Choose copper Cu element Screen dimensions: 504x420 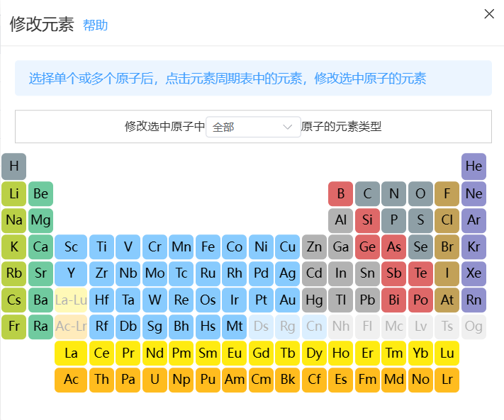click(287, 247)
